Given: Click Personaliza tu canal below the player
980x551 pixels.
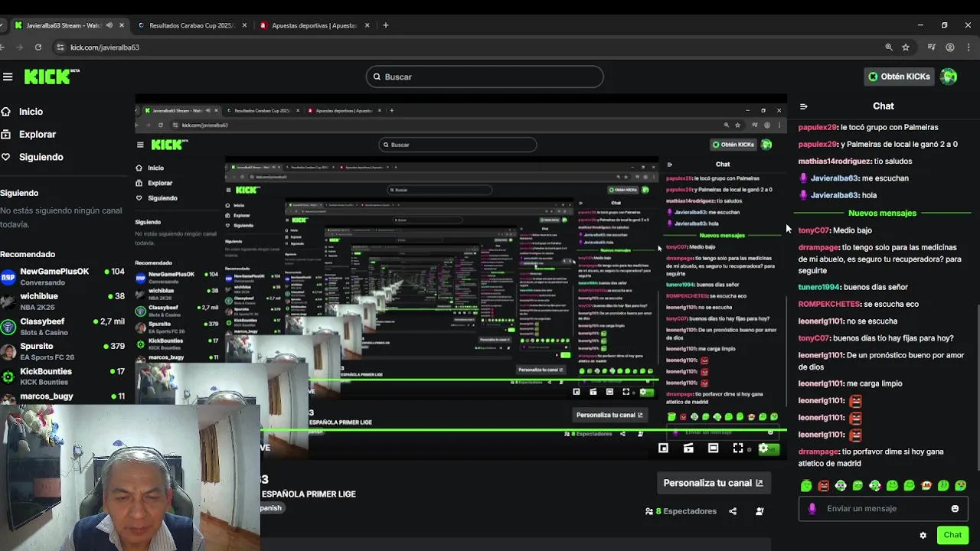Looking at the screenshot, I should (713, 483).
